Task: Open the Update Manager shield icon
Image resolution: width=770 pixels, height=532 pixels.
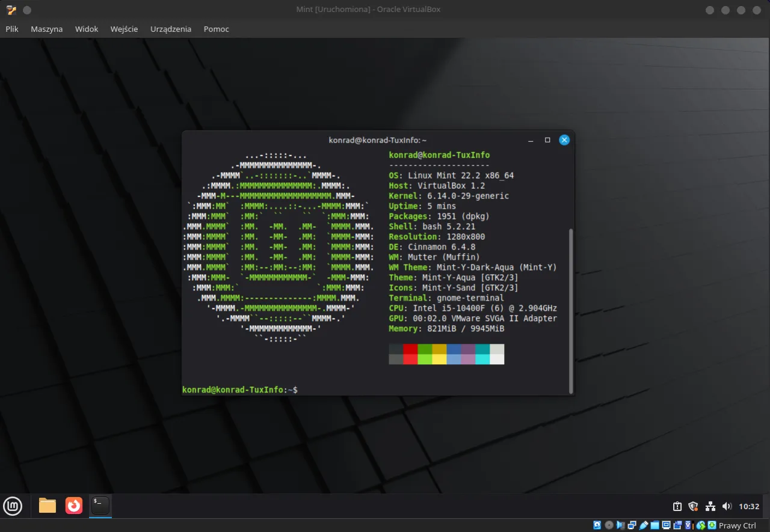Action: pyautogui.click(x=693, y=506)
